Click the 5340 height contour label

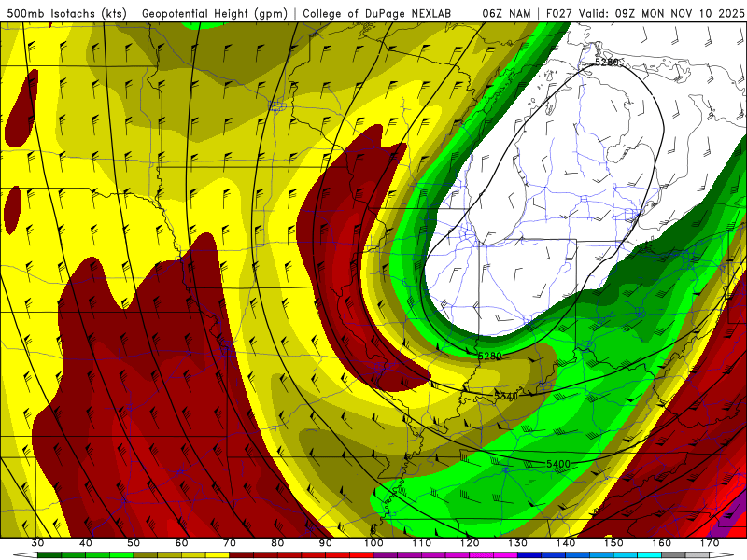click(505, 396)
